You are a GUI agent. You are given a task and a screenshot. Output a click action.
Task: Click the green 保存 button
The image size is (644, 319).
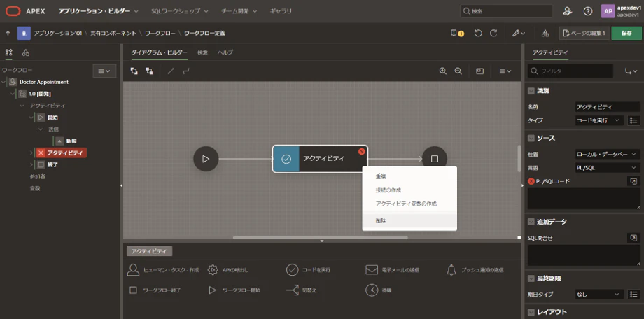[x=626, y=34]
